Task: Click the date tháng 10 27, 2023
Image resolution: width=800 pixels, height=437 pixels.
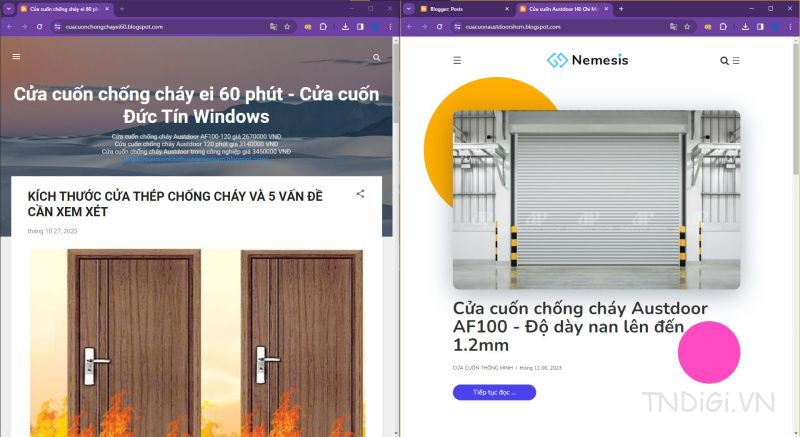Action: 52,231
